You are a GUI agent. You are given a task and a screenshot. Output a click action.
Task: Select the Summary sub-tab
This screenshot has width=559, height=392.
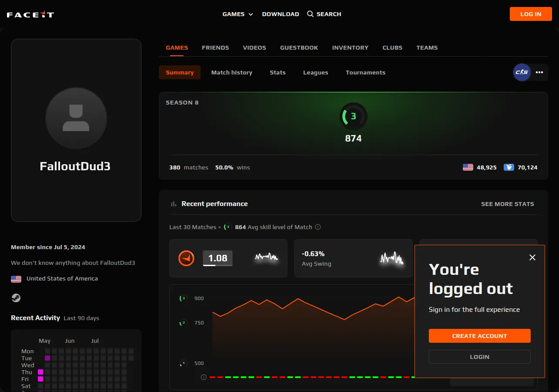tap(180, 72)
